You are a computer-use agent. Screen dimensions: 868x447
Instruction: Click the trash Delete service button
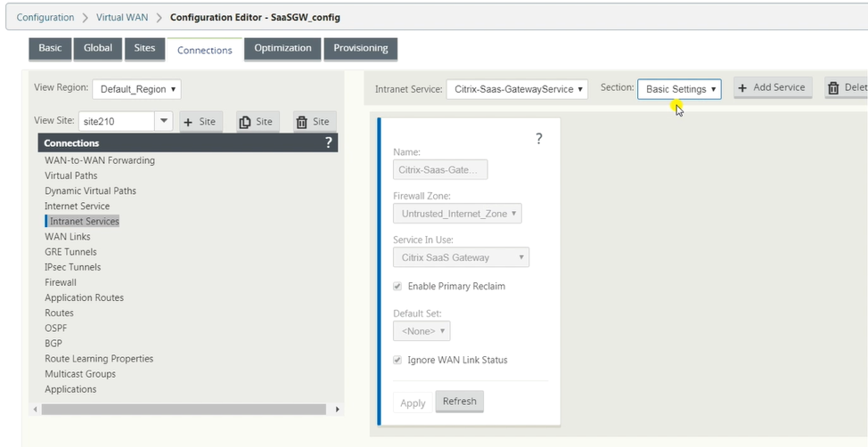847,87
